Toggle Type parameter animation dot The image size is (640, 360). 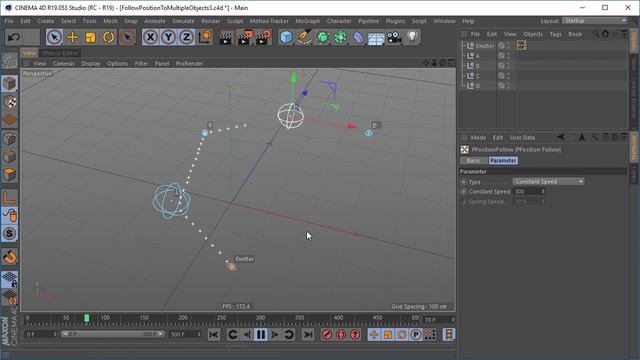click(463, 182)
